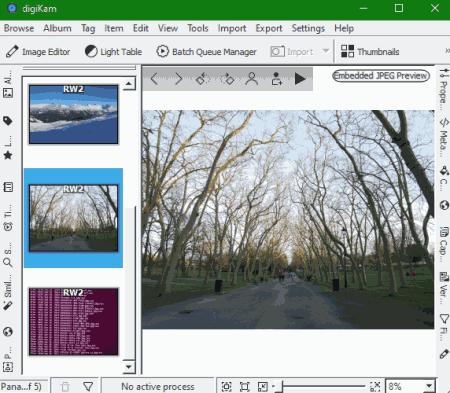Open the Album menu
Screen dimensions: 450x393
[57, 28]
